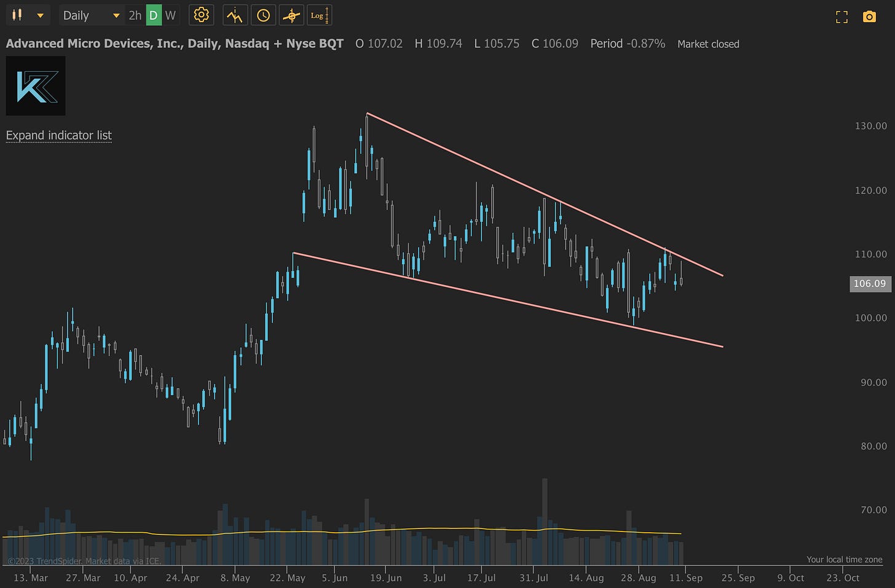Click the H 109.74 high value
Viewport: 895px width, 588px height.
[x=438, y=44]
